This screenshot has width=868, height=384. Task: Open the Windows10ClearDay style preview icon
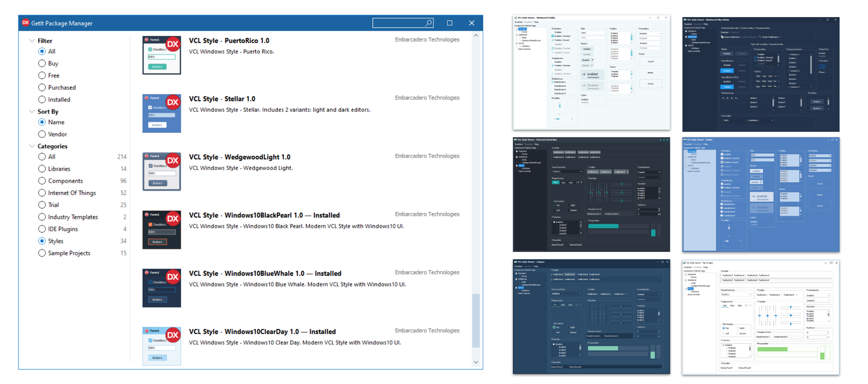(162, 346)
